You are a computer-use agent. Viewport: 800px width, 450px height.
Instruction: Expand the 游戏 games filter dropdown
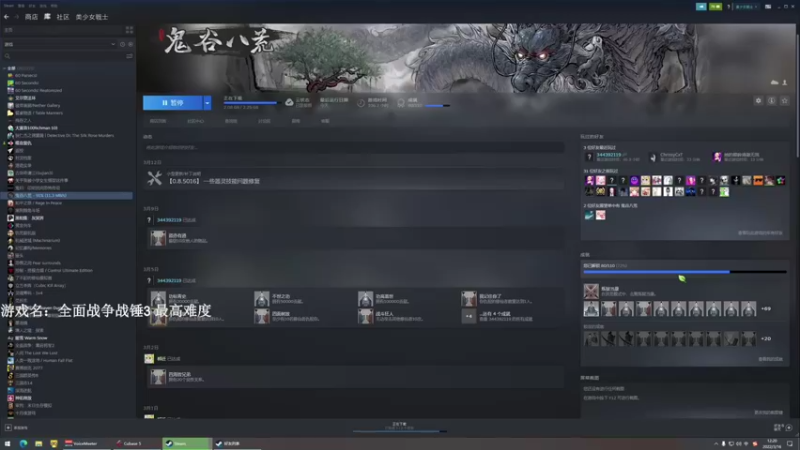(x=60, y=44)
